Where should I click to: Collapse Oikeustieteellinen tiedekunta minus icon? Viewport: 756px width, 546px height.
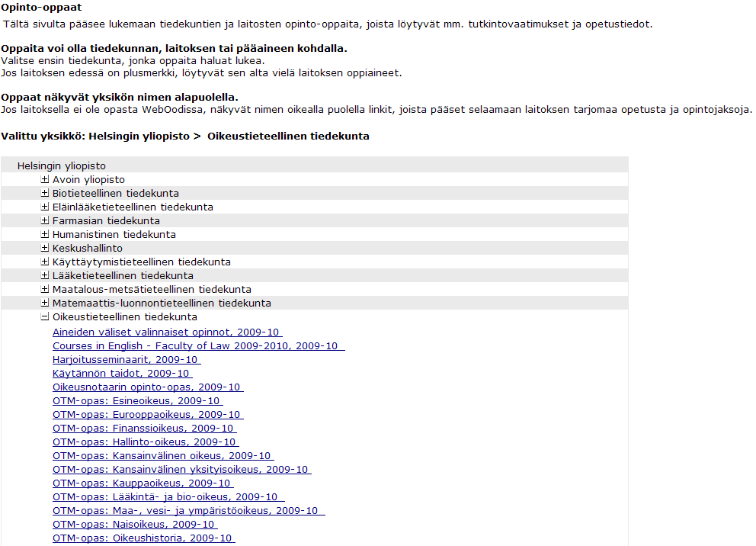(x=45, y=317)
